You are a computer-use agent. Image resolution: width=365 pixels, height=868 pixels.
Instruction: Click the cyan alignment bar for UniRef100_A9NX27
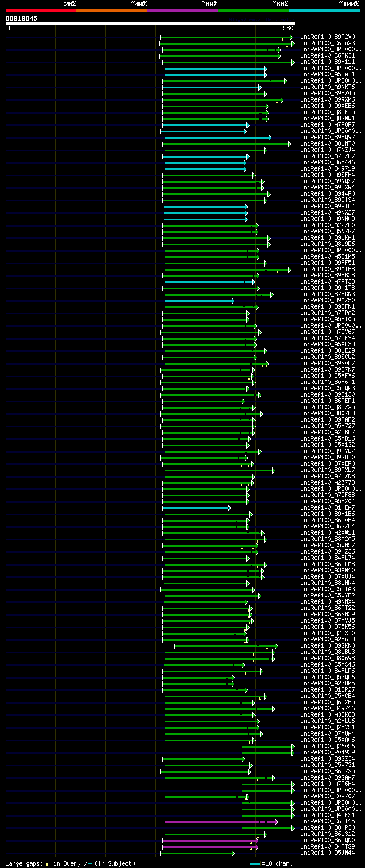click(x=205, y=213)
